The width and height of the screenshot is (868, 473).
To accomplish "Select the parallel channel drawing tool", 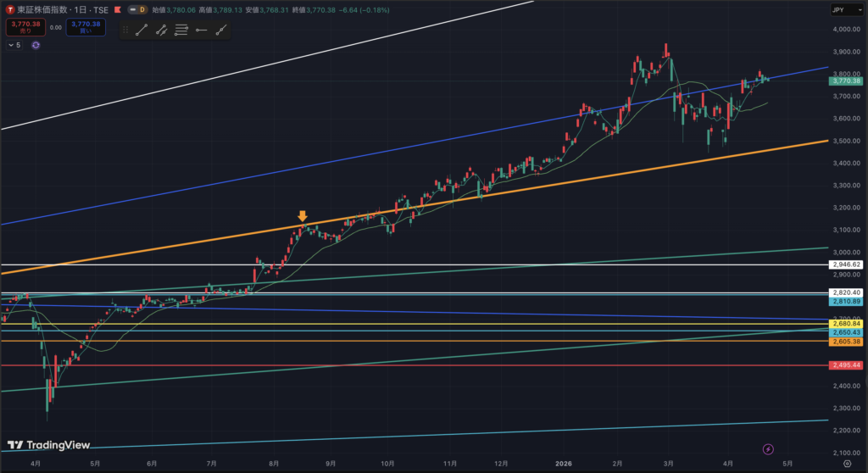I will coord(161,30).
